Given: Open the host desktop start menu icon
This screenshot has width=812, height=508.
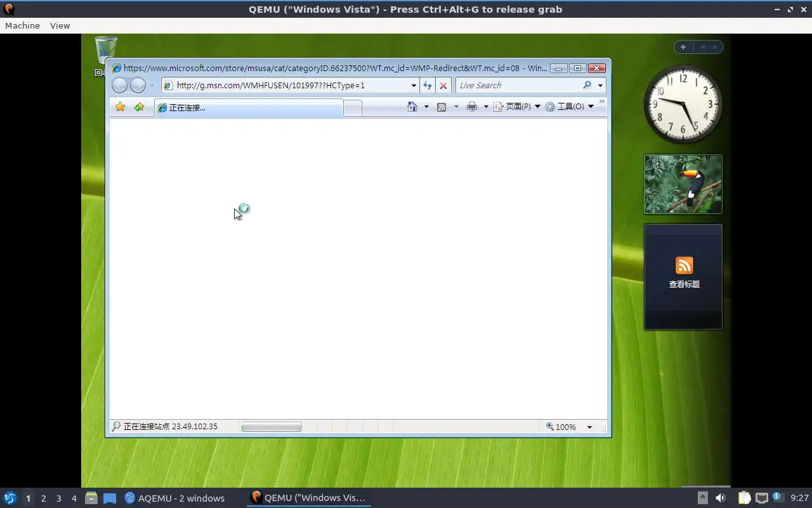Looking at the screenshot, I should pos(10,498).
